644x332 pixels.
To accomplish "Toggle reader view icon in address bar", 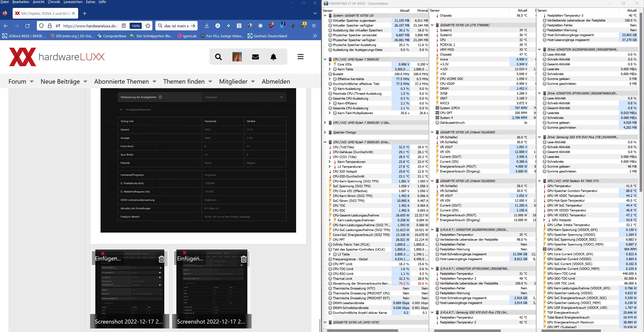I will pyautogui.click(x=124, y=26).
